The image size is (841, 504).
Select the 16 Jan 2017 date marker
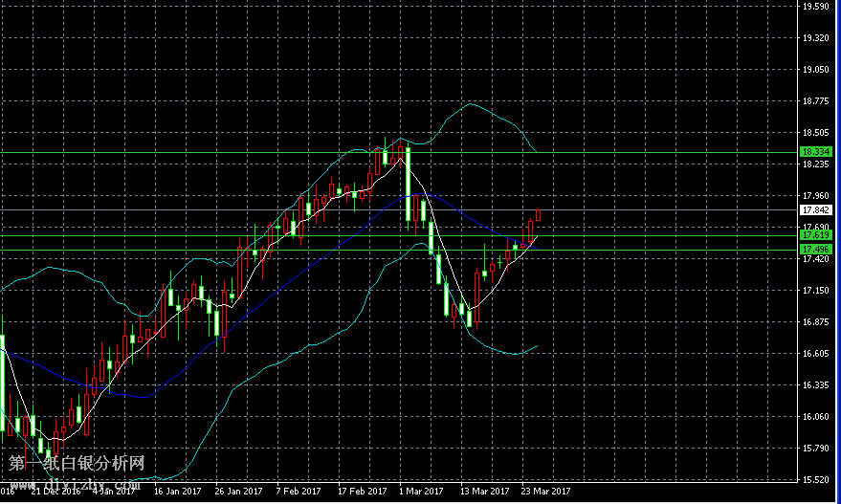point(177,492)
